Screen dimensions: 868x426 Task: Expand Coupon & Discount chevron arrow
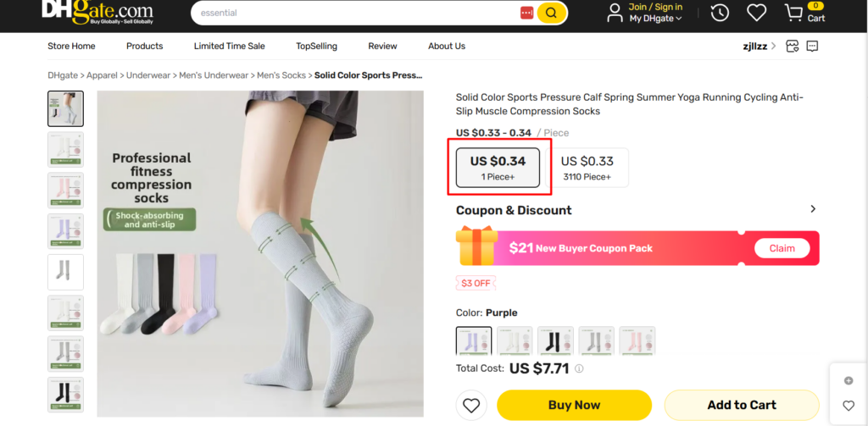(813, 209)
